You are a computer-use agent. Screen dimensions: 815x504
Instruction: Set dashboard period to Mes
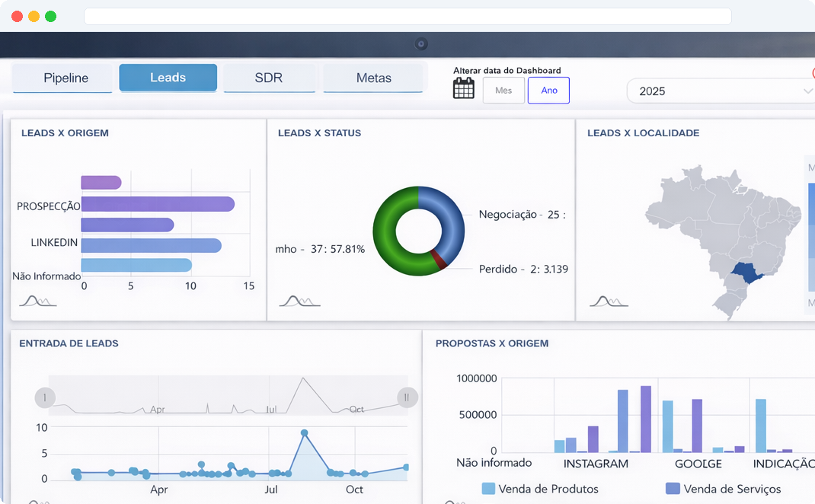[x=503, y=91]
